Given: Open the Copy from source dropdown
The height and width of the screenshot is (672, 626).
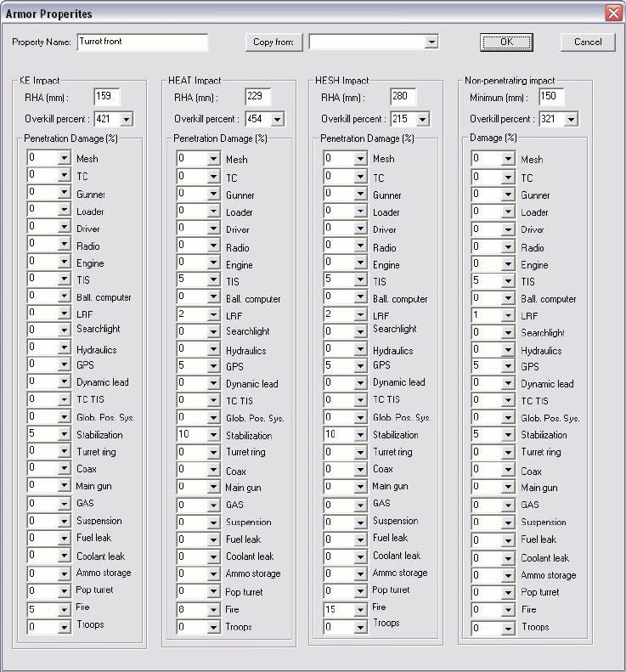Looking at the screenshot, I should coord(431,42).
